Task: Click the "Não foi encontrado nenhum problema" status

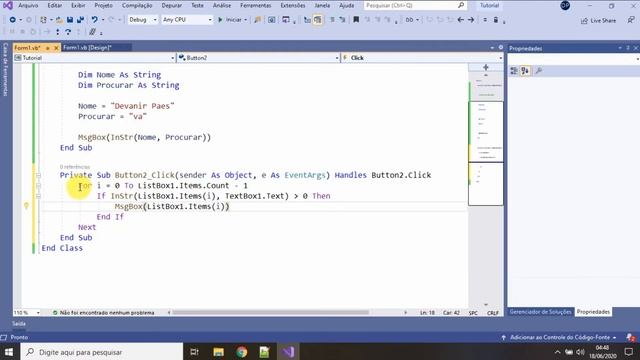Action: coord(104,313)
